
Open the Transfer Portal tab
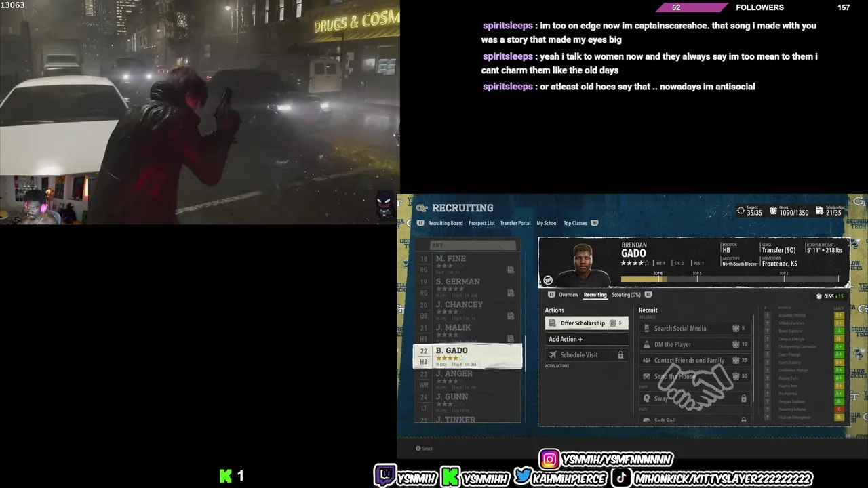(515, 223)
